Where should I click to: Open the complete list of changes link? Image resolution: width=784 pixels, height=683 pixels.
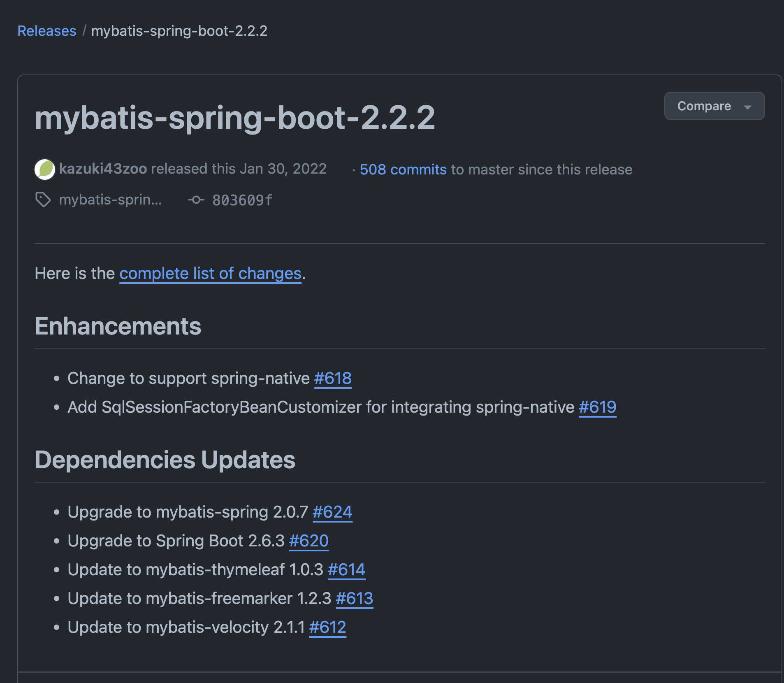coord(211,274)
